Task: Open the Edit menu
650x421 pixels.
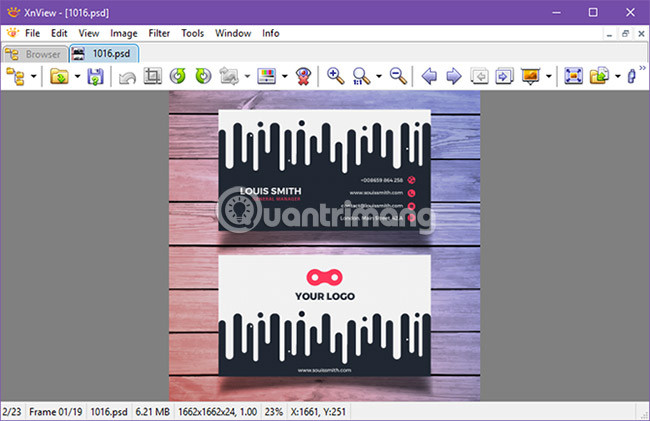Action: tap(59, 33)
